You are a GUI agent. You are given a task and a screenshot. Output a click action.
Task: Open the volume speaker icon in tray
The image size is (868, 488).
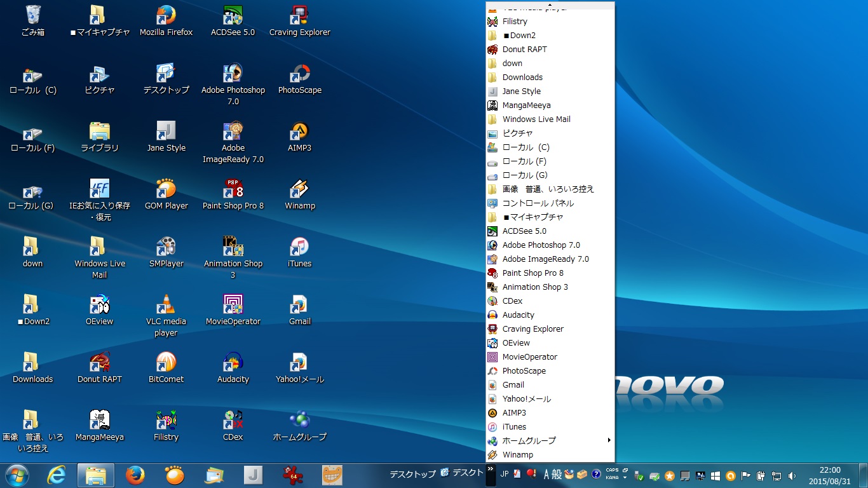[792, 475]
